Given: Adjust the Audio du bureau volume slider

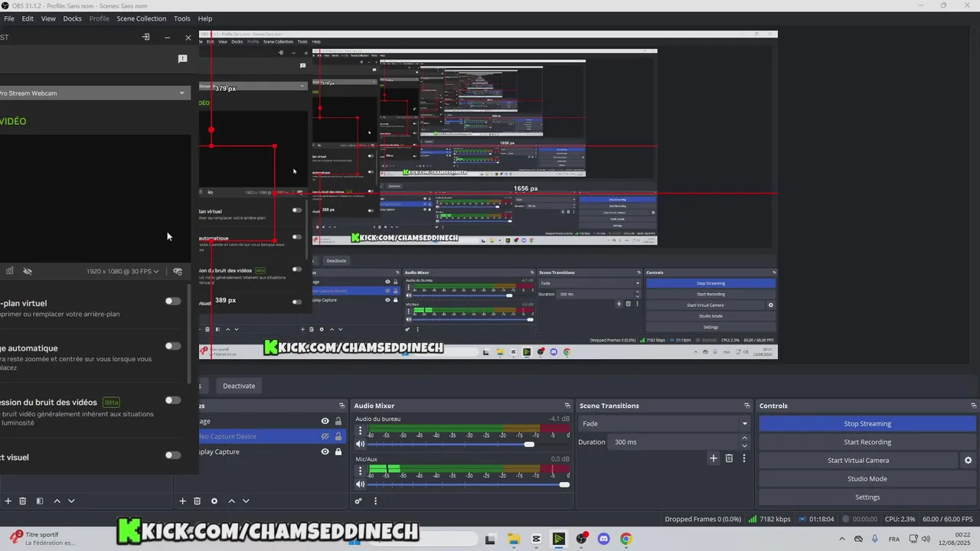Looking at the screenshot, I should click(x=467, y=444).
